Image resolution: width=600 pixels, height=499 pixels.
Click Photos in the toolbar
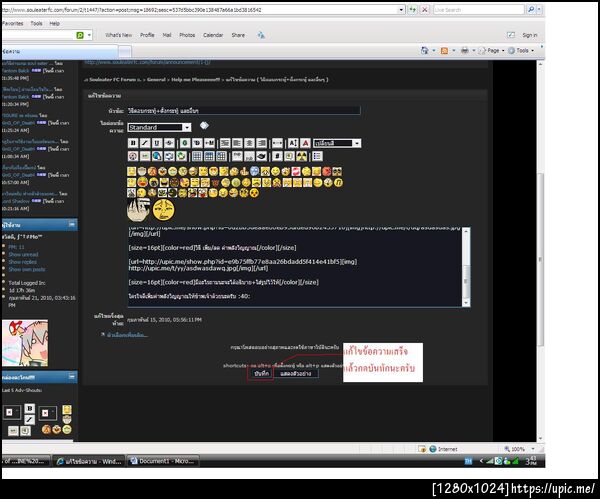click(187, 35)
